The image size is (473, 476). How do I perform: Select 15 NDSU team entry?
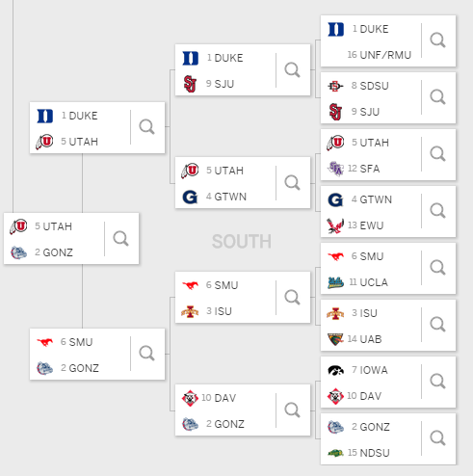[x=369, y=453]
